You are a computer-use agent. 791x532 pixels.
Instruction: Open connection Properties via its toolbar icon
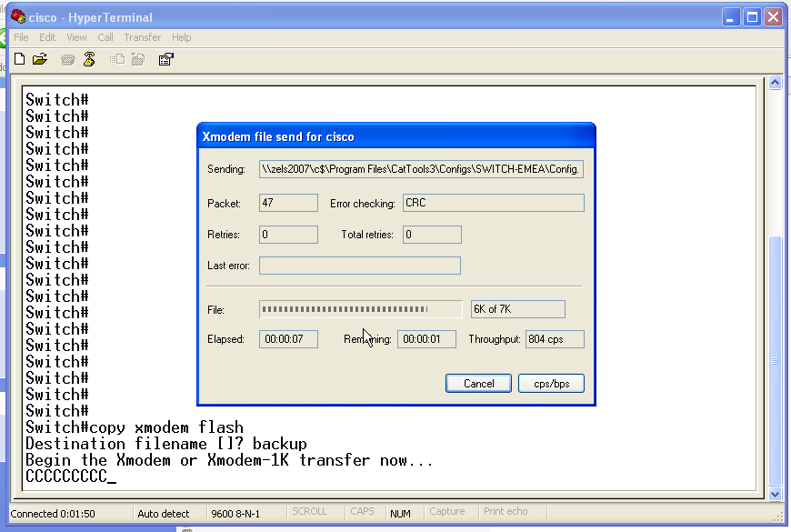click(x=165, y=58)
